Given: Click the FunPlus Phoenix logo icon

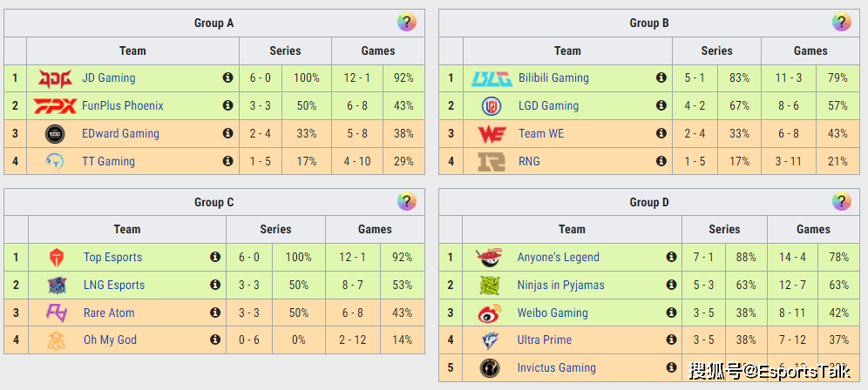Looking at the screenshot, I should click(x=55, y=105).
